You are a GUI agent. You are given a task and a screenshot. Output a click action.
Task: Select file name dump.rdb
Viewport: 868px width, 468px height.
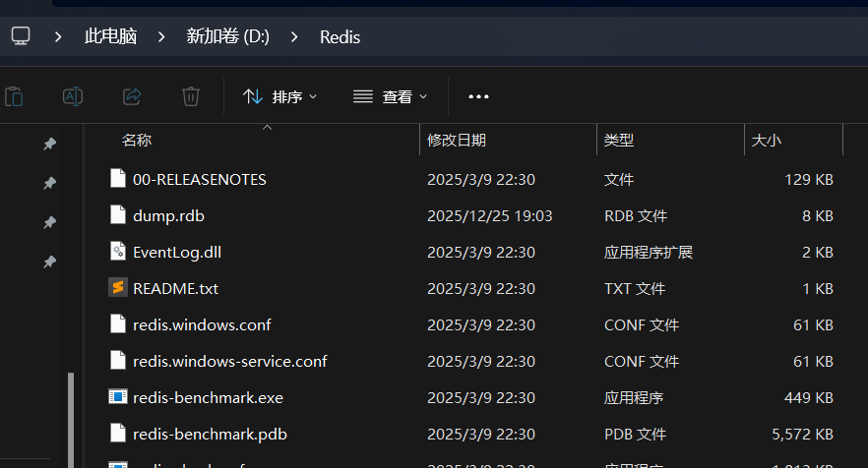(x=168, y=216)
